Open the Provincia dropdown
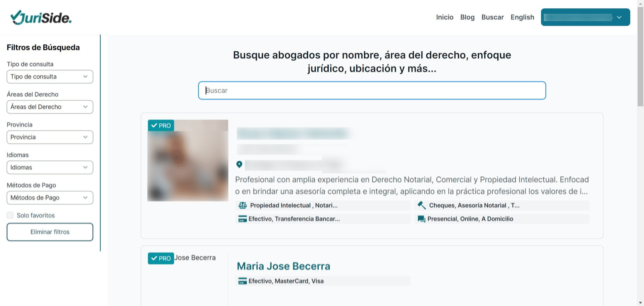Image resolution: width=644 pixels, height=306 pixels. 50,137
